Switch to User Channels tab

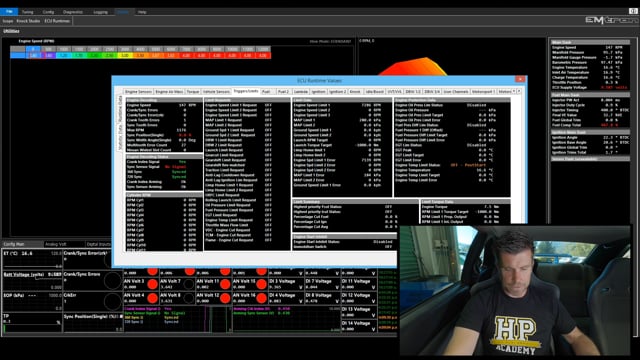point(456,92)
